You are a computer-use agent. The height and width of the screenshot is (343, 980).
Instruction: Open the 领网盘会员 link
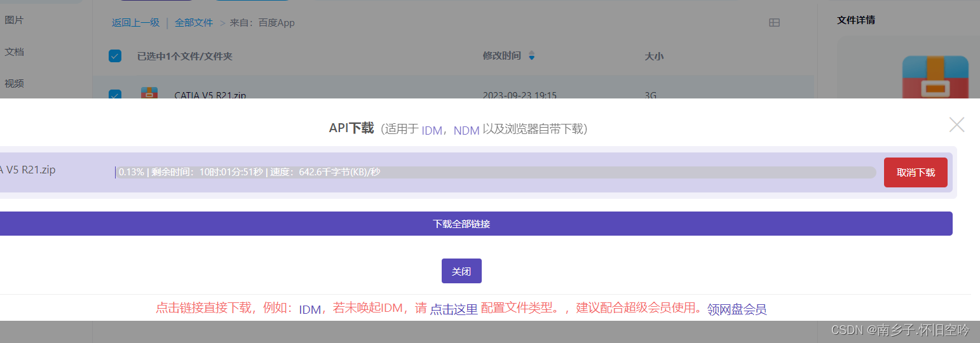tap(737, 309)
